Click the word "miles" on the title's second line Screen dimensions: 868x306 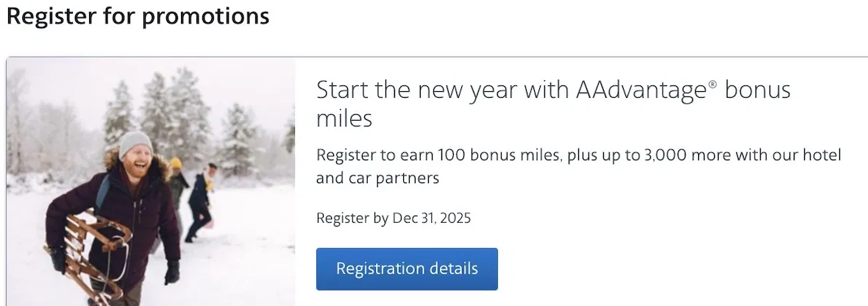344,118
